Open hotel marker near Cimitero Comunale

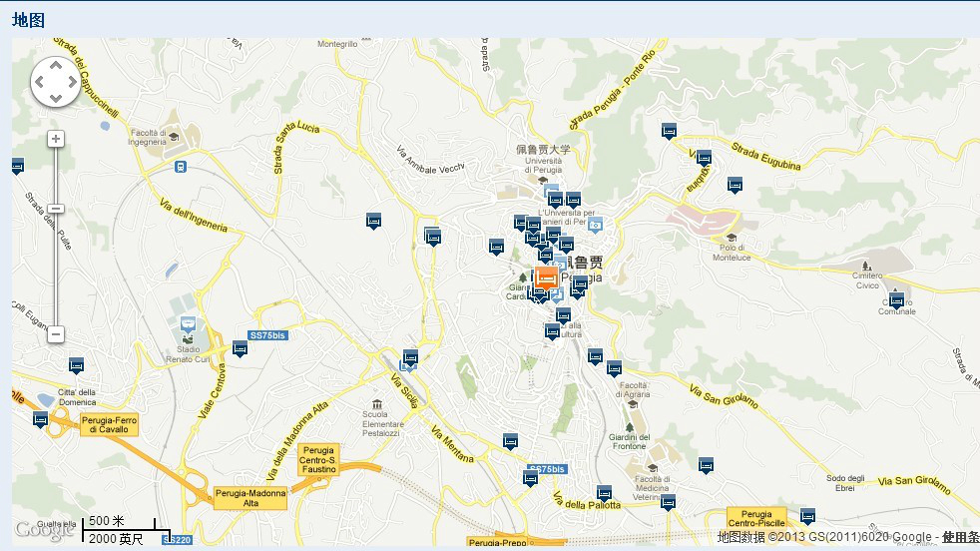click(x=896, y=299)
